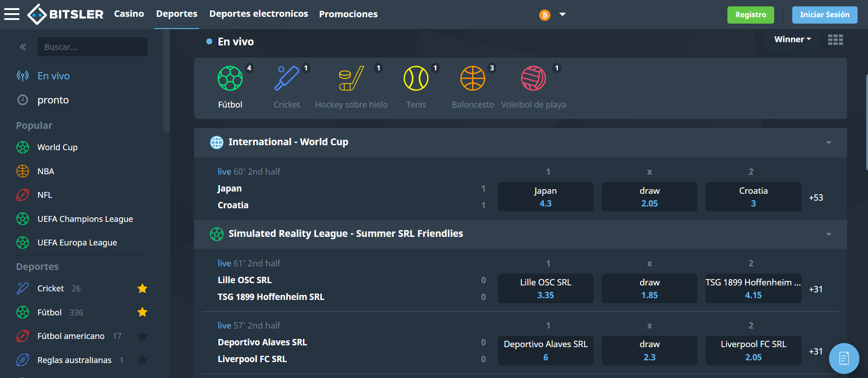Click the green Registro button

(x=751, y=15)
